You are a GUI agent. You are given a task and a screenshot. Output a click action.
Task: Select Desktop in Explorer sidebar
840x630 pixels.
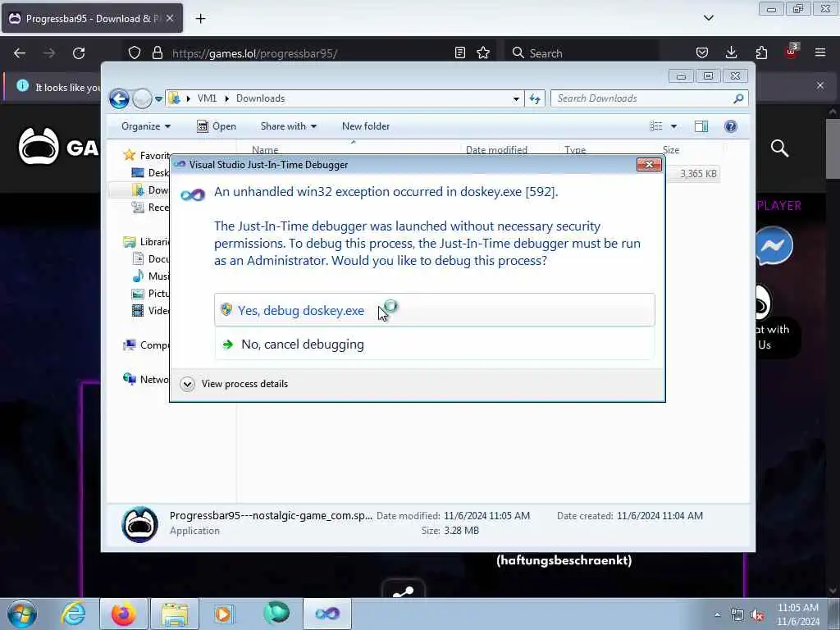point(150,172)
